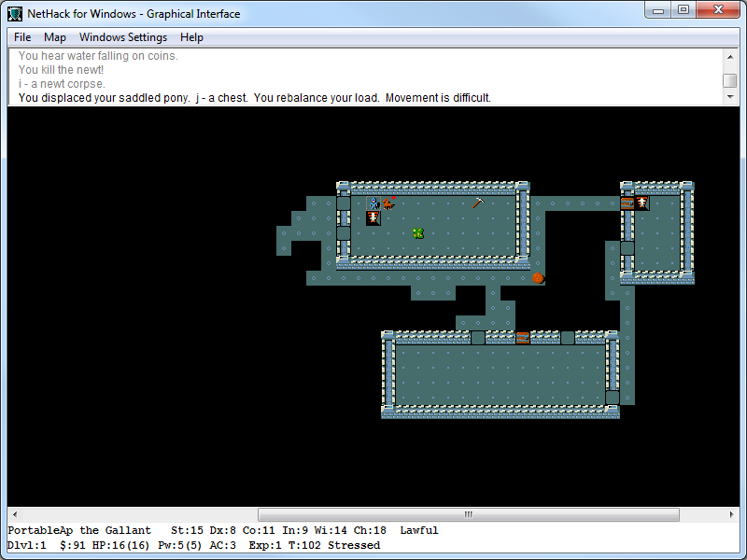The image size is (747, 560).
Task: Click the message log vertical scrollbar thumb
Action: (x=729, y=80)
